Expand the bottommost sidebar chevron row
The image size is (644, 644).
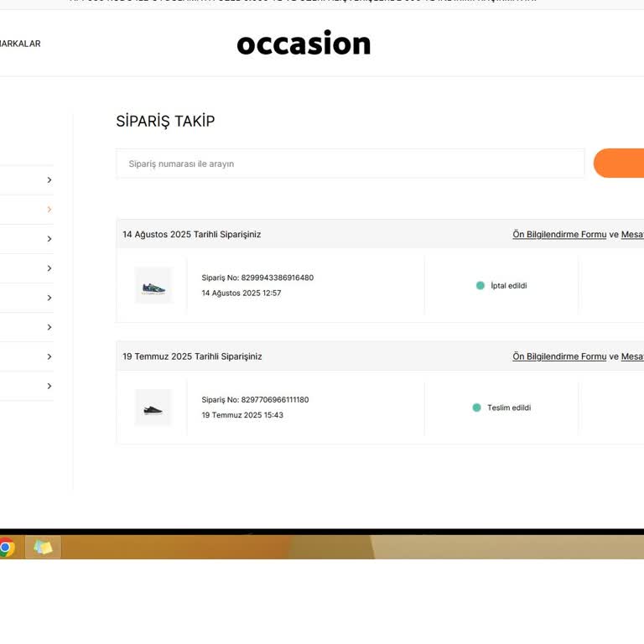pyautogui.click(x=49, y=386)
